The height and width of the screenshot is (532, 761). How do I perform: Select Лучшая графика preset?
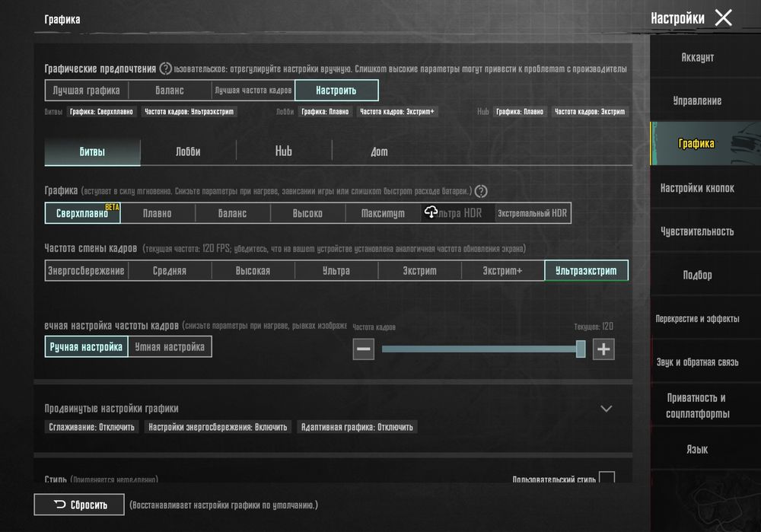click(87, 91)
